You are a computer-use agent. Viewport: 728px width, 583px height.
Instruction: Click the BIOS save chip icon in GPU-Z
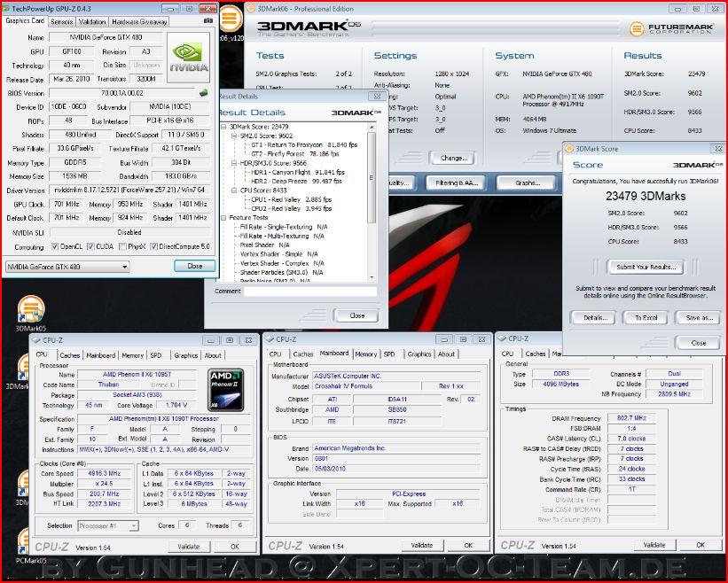tap(203, 93)
